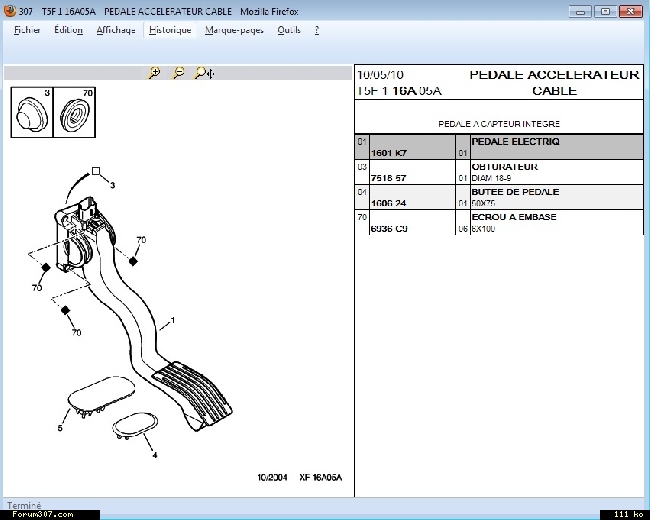Select thumbnail of part 3 obturateur
Screen dimensions: 650x520
(32, 112)
